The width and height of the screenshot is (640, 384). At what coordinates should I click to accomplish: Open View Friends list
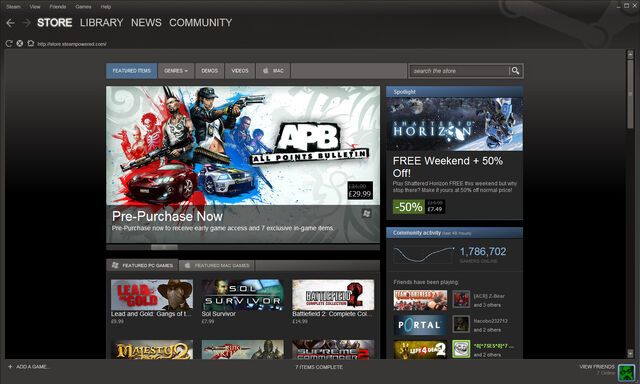tap(597, 366)
